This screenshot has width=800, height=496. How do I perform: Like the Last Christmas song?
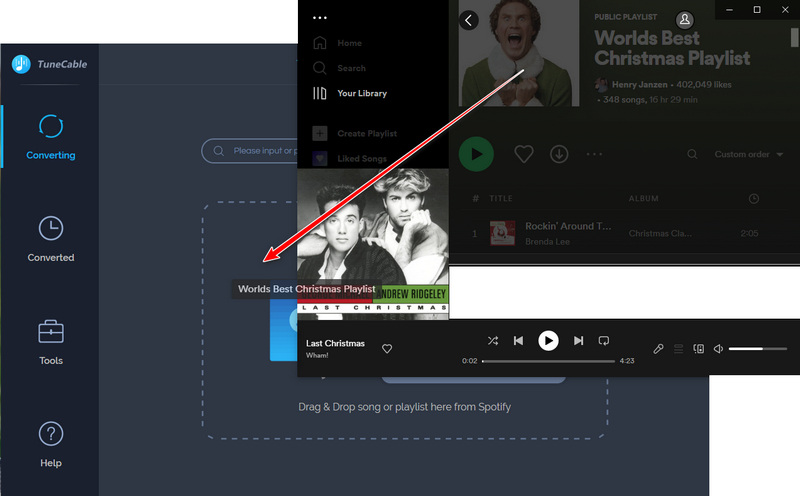coord(387,349)
